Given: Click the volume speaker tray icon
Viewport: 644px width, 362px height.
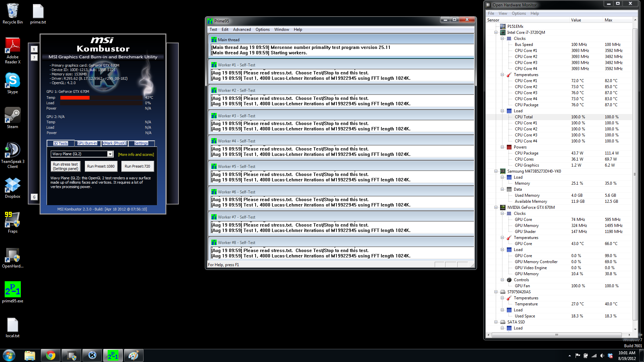Looking at the screenshot, I should tap(602, 356).
